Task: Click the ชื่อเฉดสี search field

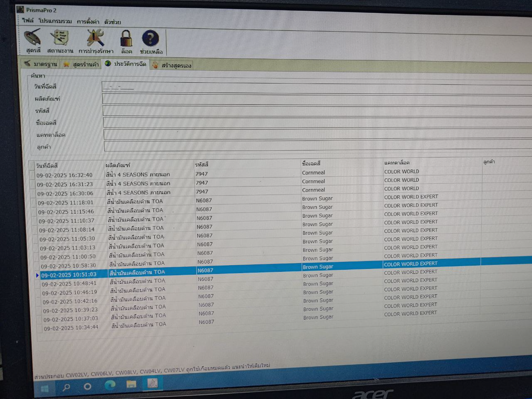Action: [318, 123]
